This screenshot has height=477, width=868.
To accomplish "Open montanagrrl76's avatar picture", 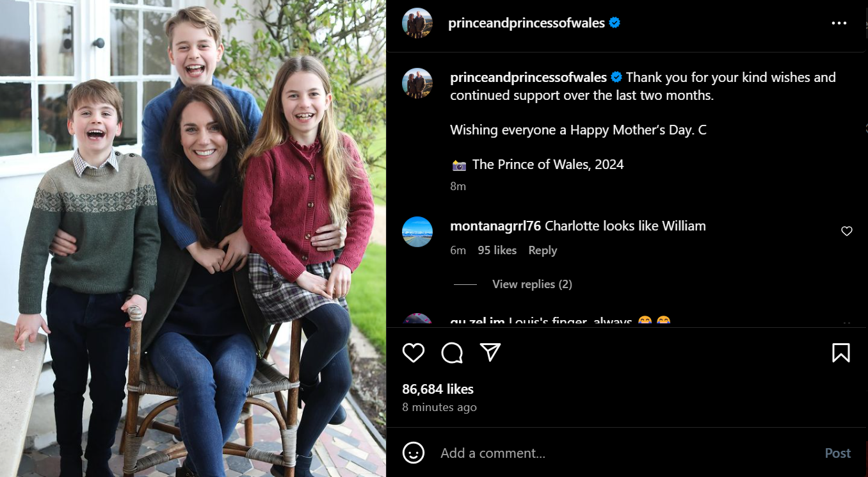I will 417,232.
